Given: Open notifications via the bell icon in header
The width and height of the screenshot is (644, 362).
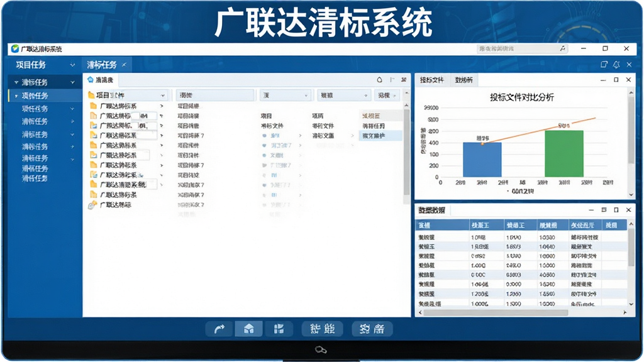Looking at the screenshot, I should click(x=616, y=65).
